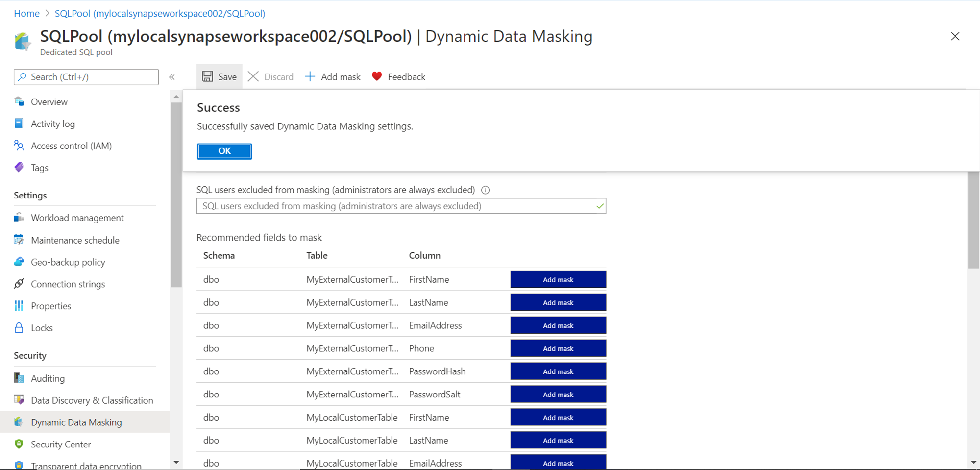Navigate to Home breadcrumb link
980x470 pixels.
26,13
